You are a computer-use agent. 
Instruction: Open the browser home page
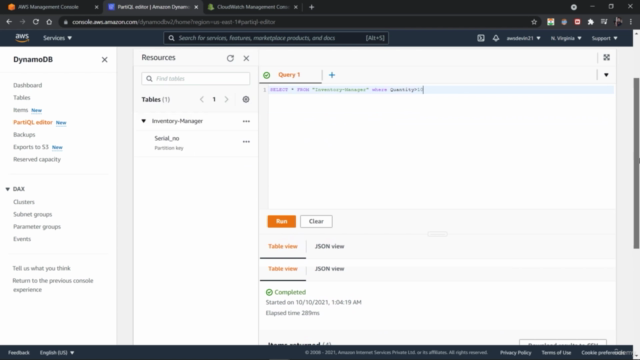coord(49,22)
